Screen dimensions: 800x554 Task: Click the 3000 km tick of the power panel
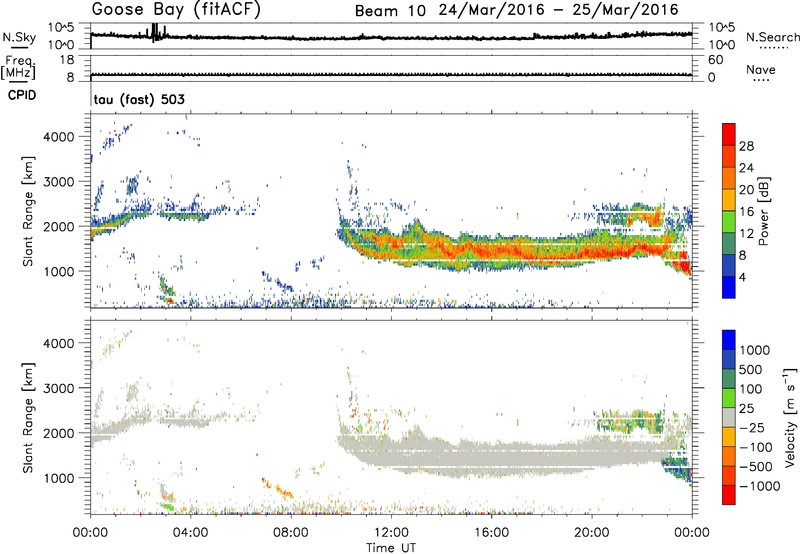tap(59, 182)
